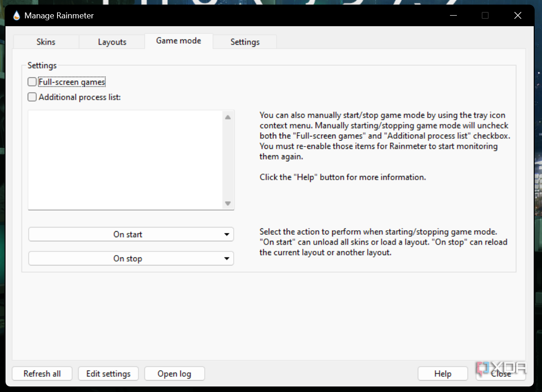This screenshot has height=392, width=542.
Task: Click the Refresh all button
Action: click(x=42, y=374)
